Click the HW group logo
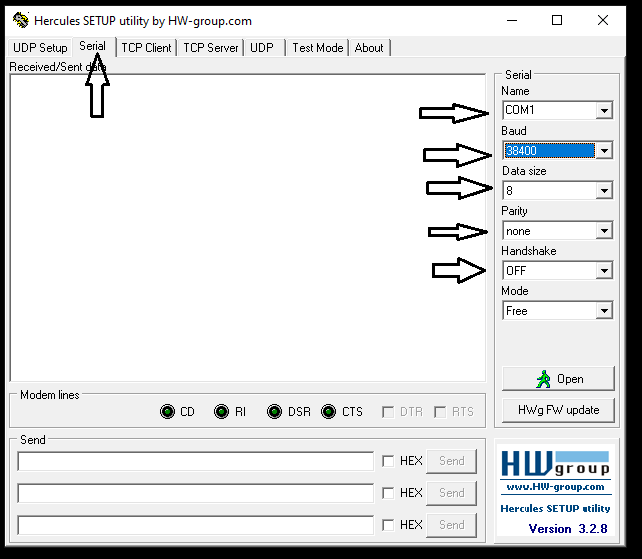The image size is (642, 559). pyautogui.click(x=555, y=464)
